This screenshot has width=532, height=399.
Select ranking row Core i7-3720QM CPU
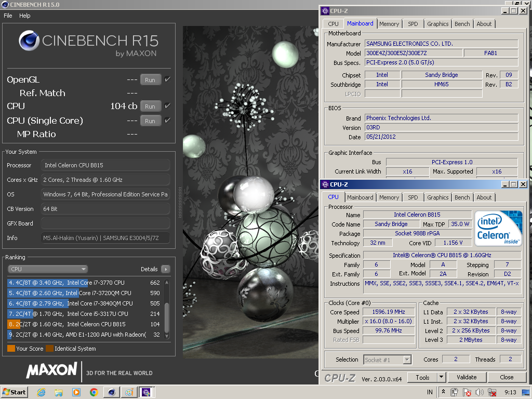tap(84, 293)
